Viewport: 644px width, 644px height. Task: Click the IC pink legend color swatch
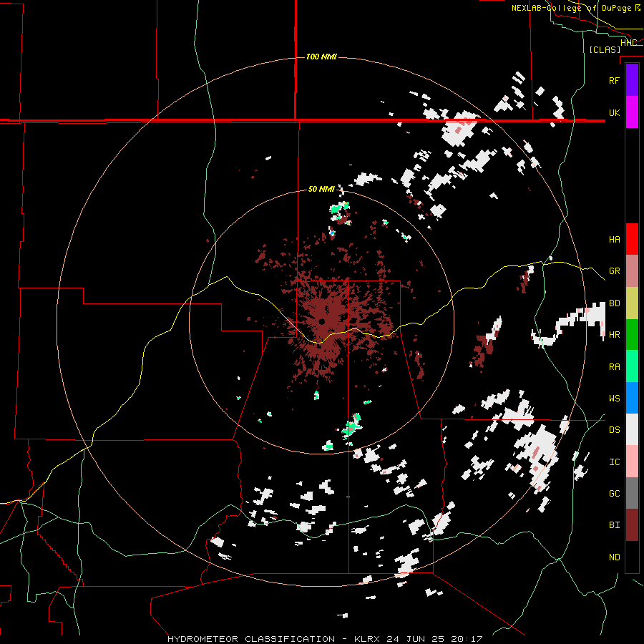[x=632, y=462]
